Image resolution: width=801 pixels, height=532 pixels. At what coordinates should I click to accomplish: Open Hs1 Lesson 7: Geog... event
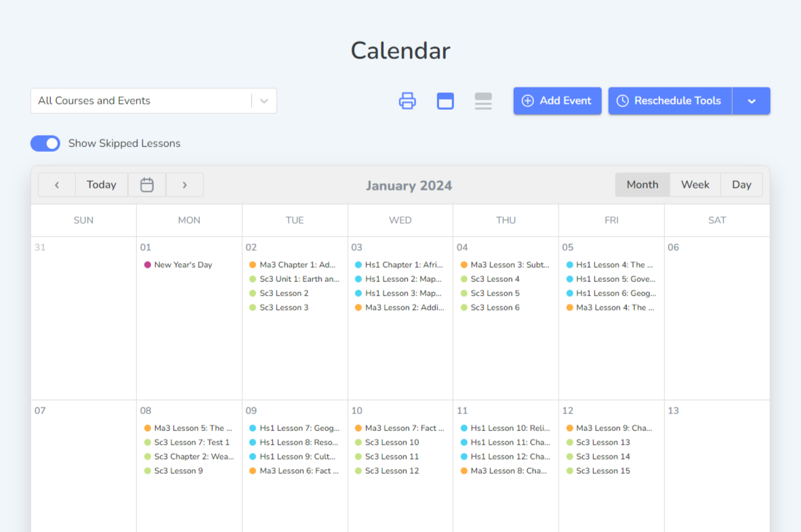pos(294,428)
